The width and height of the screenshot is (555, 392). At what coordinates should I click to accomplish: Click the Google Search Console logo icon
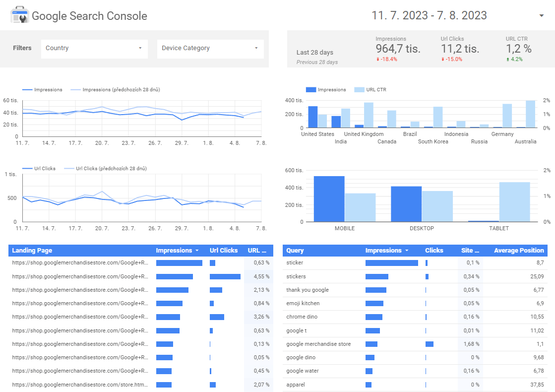[x=20, y=15]
